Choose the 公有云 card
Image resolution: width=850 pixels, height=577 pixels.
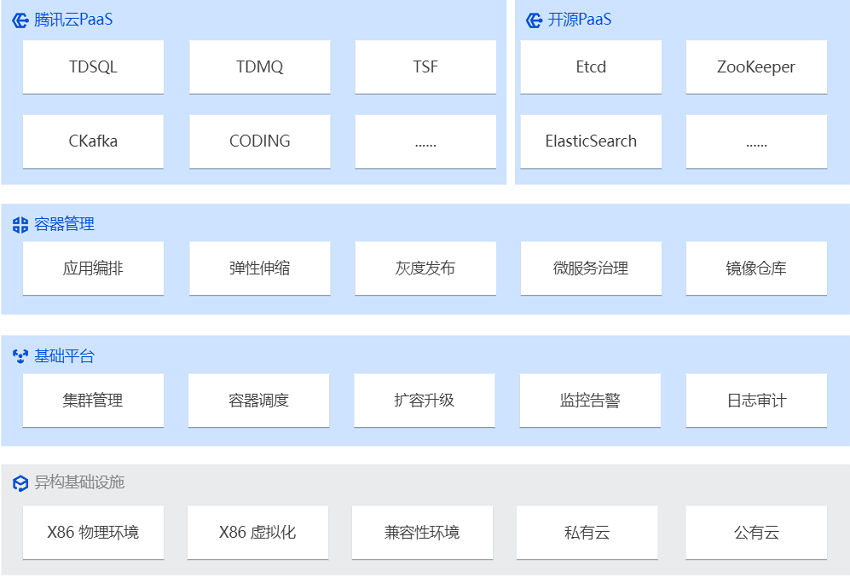click(x=756, y=532)
